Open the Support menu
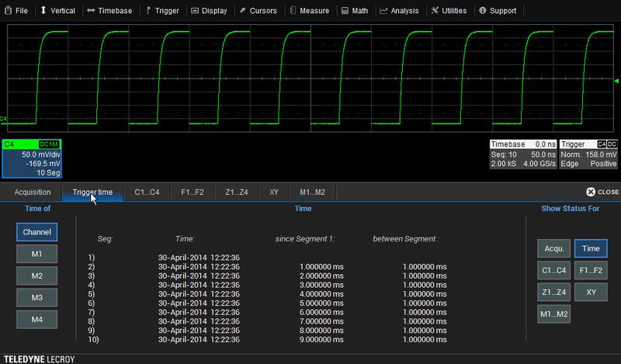 (498, 11)
